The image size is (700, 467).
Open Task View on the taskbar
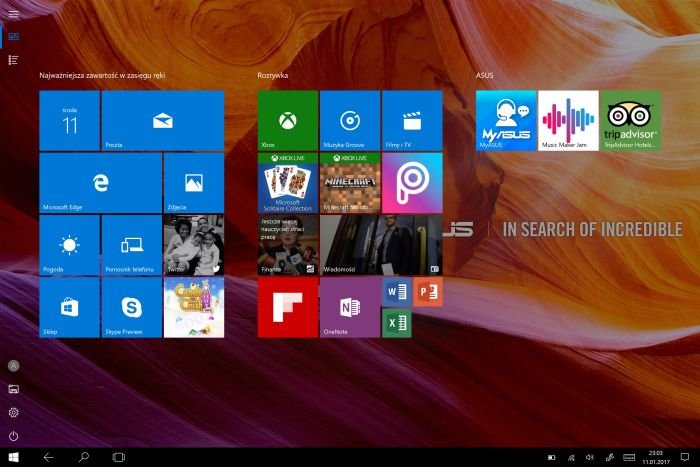(118, 457)
